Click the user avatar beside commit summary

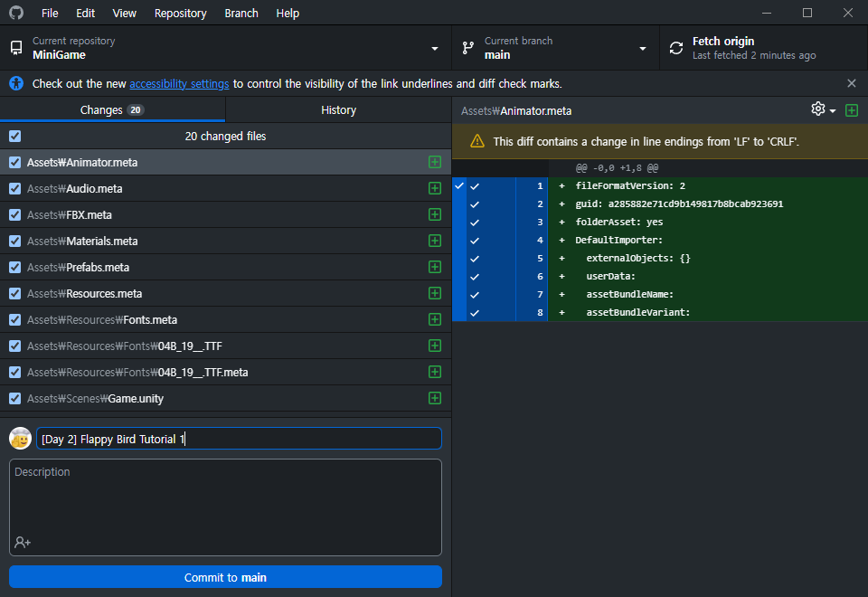tap(21, 439)
